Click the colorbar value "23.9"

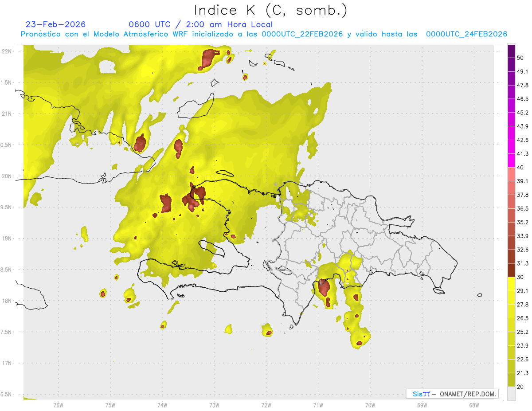pyautogui.click(x=523, y=345)
